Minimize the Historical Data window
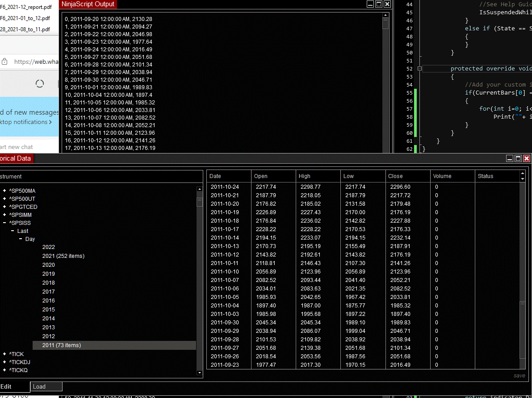532x398 pixels. 510,158
